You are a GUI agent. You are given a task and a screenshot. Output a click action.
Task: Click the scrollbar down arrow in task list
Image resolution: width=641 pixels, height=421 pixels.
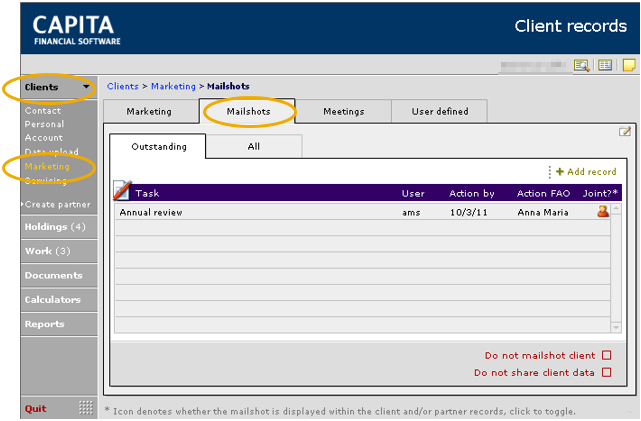point(615,327)
